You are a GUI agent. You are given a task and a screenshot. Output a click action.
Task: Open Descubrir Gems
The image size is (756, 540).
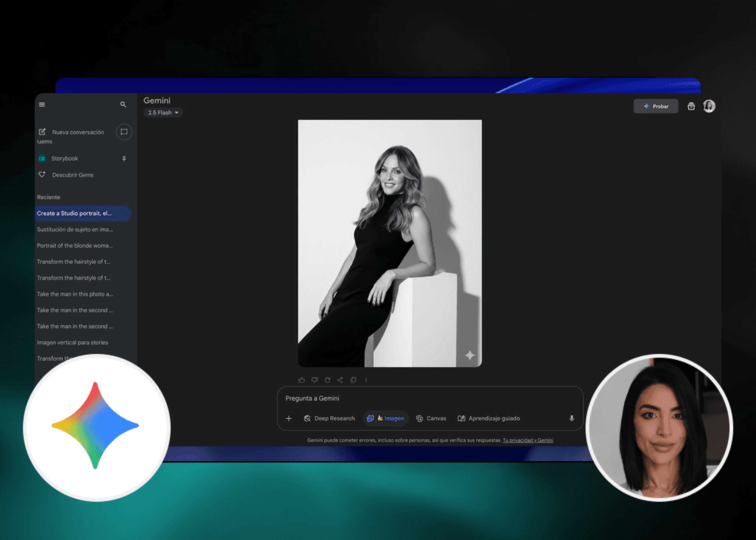click(66, 175)
